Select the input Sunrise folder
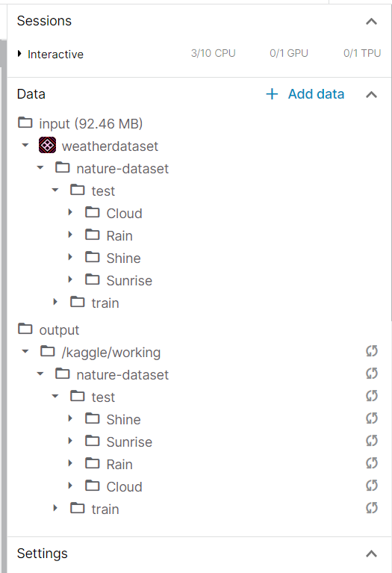The image size is (392, 573). (119, 280)
